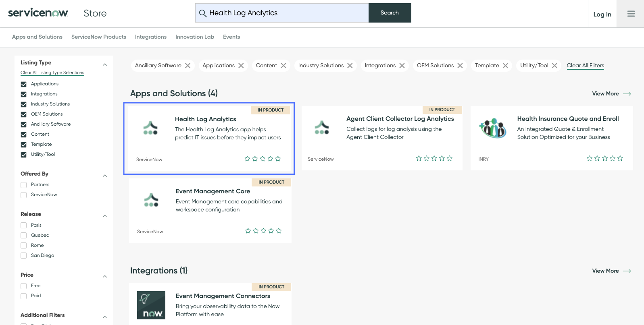644x325 pixels.
Task: Open Agent Client Collector Log Analytics title
Action: [400, 119]
